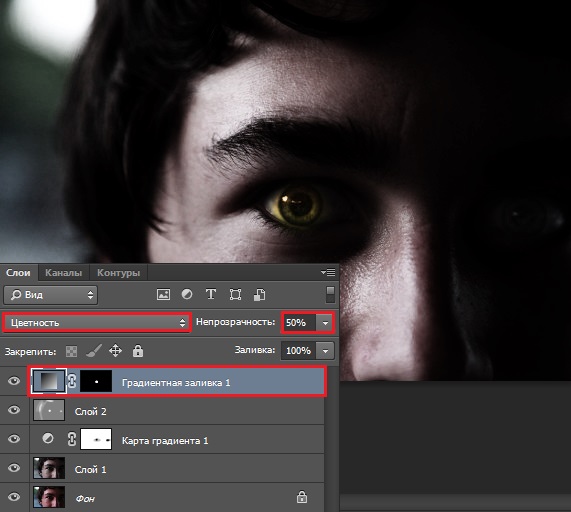Filter layers by pixel layer icon
Viewport: 571px width, 512px height.
163,294
